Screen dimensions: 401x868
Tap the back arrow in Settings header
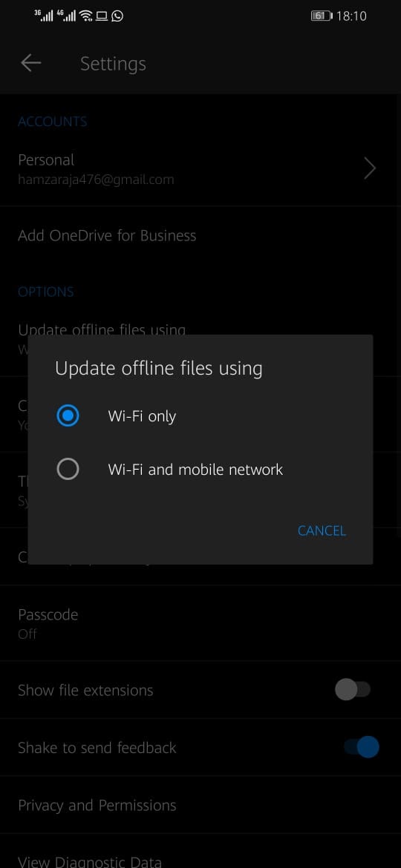pos(31,63)
